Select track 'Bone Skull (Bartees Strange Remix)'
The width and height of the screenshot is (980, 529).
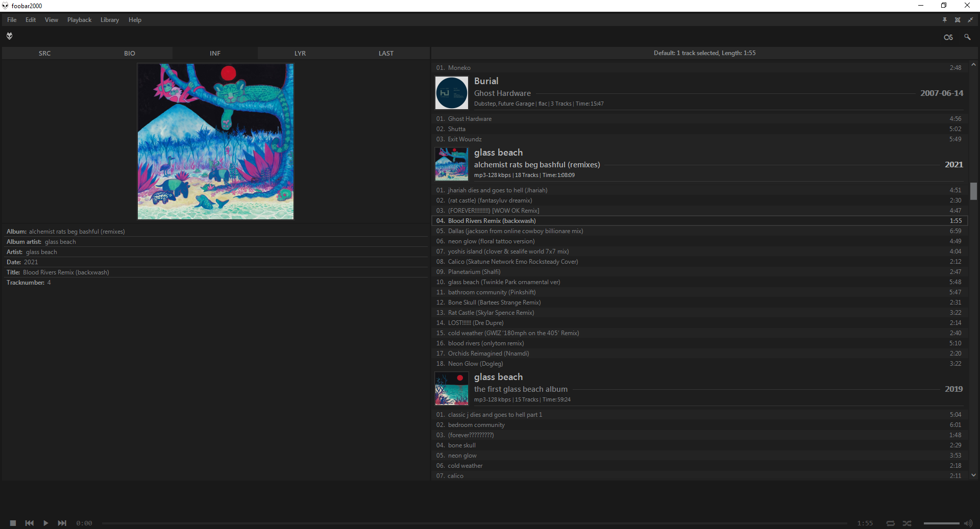700,303
